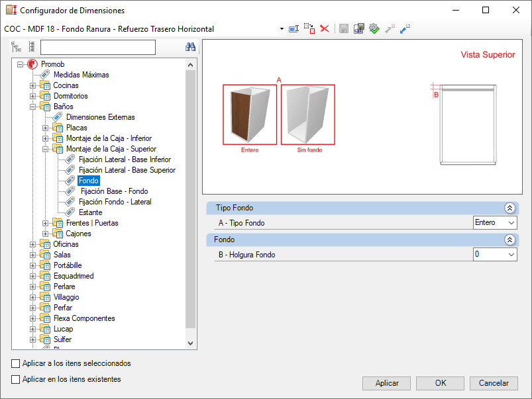Click the Sin fondo cabinet thumbnail
The height and width of the screenshot is (399, 532).
(308, 114)
